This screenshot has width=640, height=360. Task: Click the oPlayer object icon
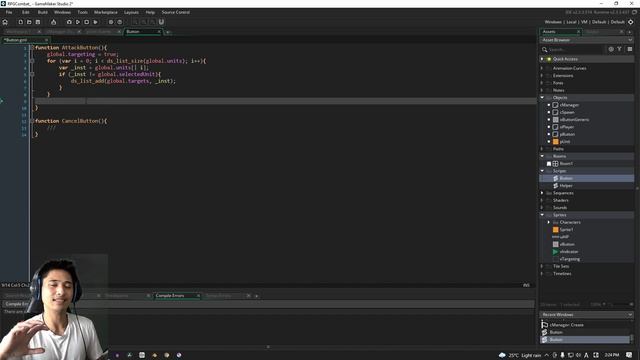click(x=556, y=127)
